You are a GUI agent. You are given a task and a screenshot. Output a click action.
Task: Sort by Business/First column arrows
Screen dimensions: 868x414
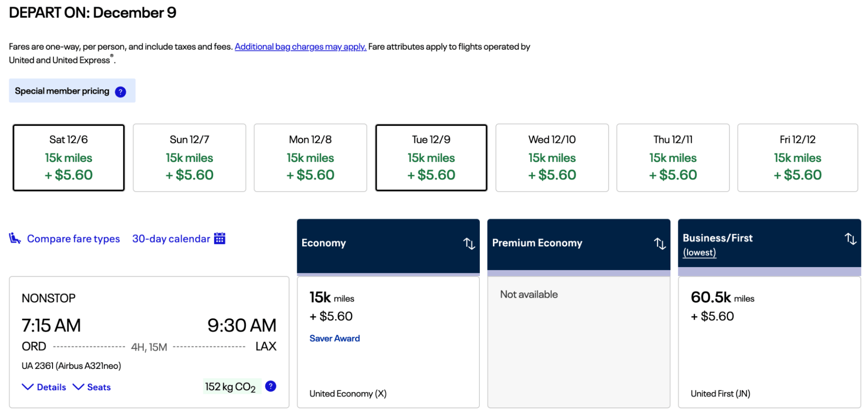[850, 238]
